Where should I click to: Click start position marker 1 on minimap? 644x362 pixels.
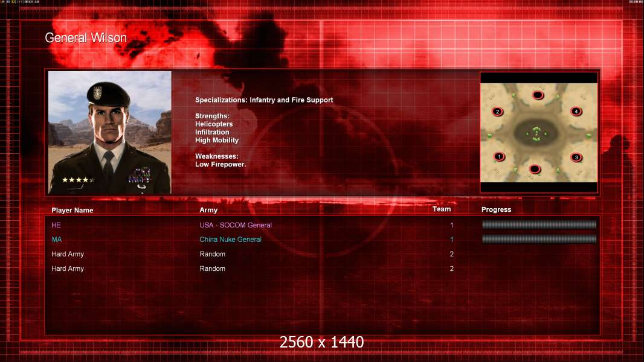pos(499,157)
